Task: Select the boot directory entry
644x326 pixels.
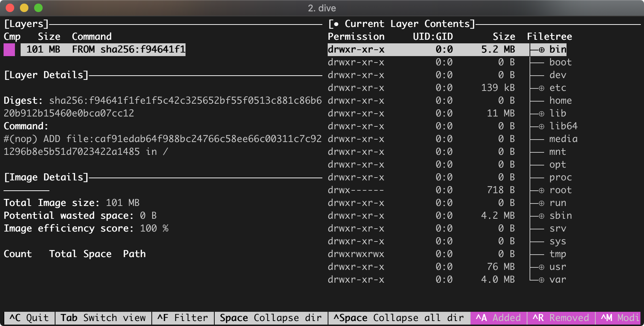Action: click(x=560, y=62)
